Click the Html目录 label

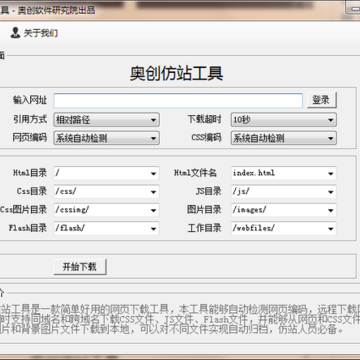[30, 173]
